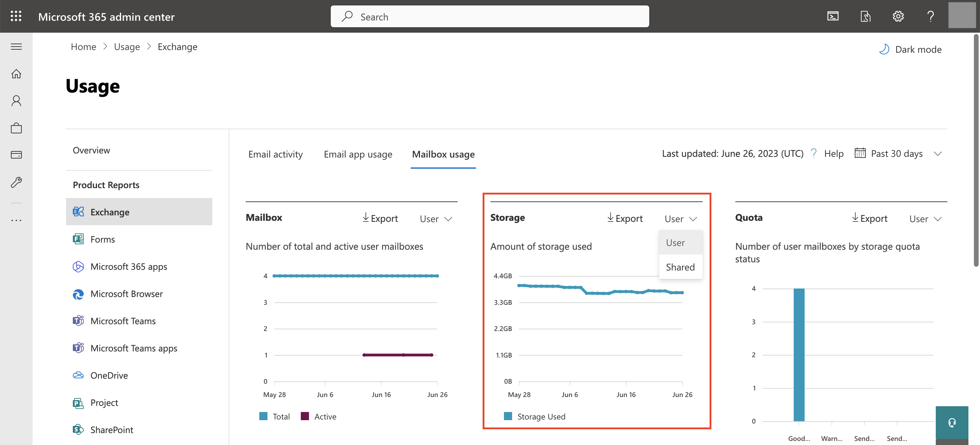
Task: Open the app launcher waffle icon
Action: (16, 16)
